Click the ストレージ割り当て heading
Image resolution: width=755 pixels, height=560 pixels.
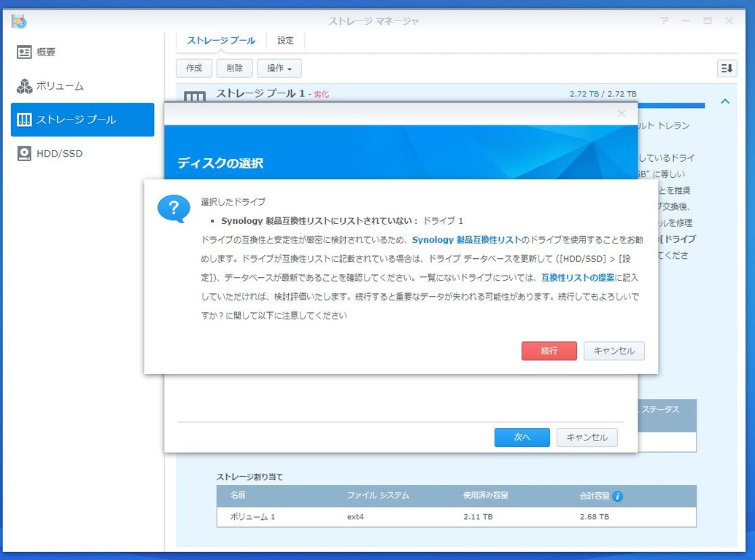(249, 477)
